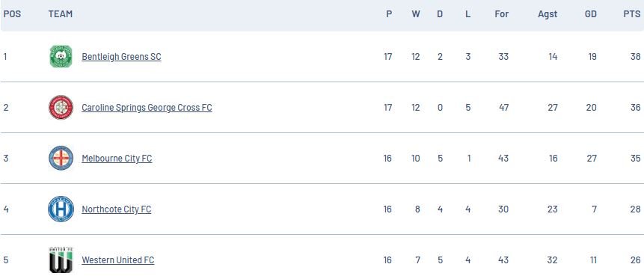Click the POS column header
This screenshot has width=644, height=279.
12,14
